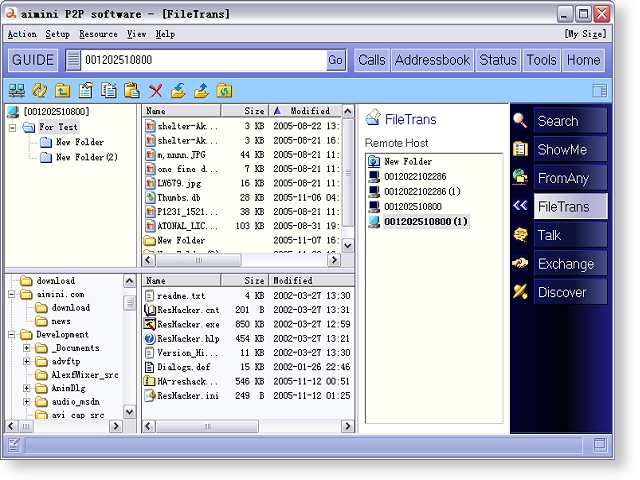Open the Setup menu
640x480 pixels.
pyautogui.click(x=57, y=34)
